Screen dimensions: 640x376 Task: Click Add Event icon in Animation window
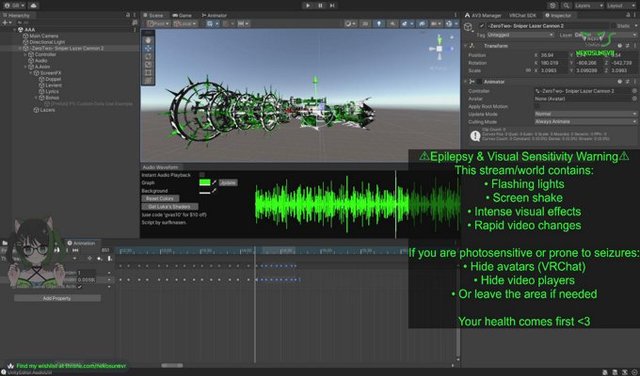coord(109,258)
